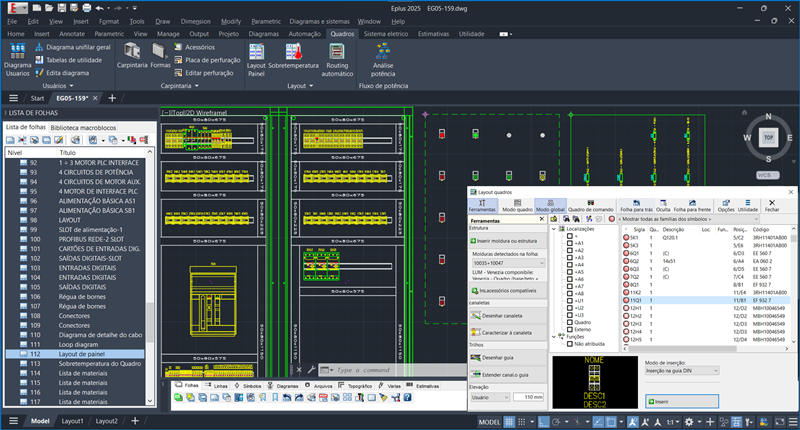Click the Carpintaria ribbon icon

[132, 56]
